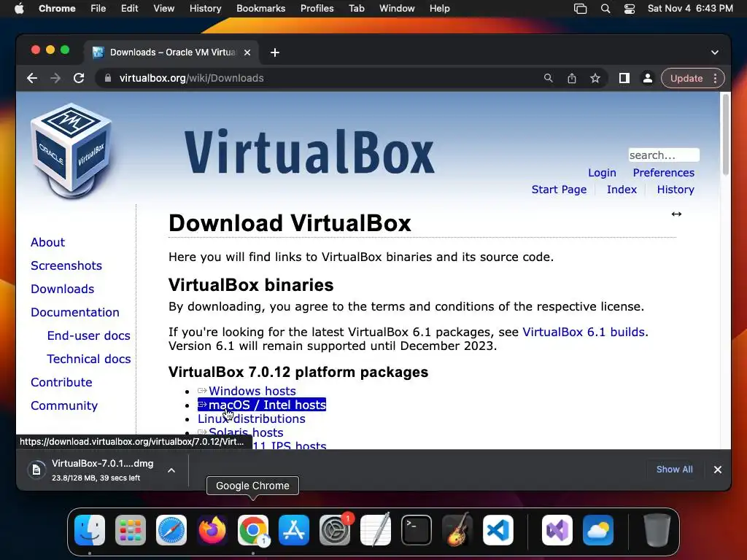The height and width of the screenshot is (560, 747).
Task: Click the share page icon
Action: pos(572,78)
